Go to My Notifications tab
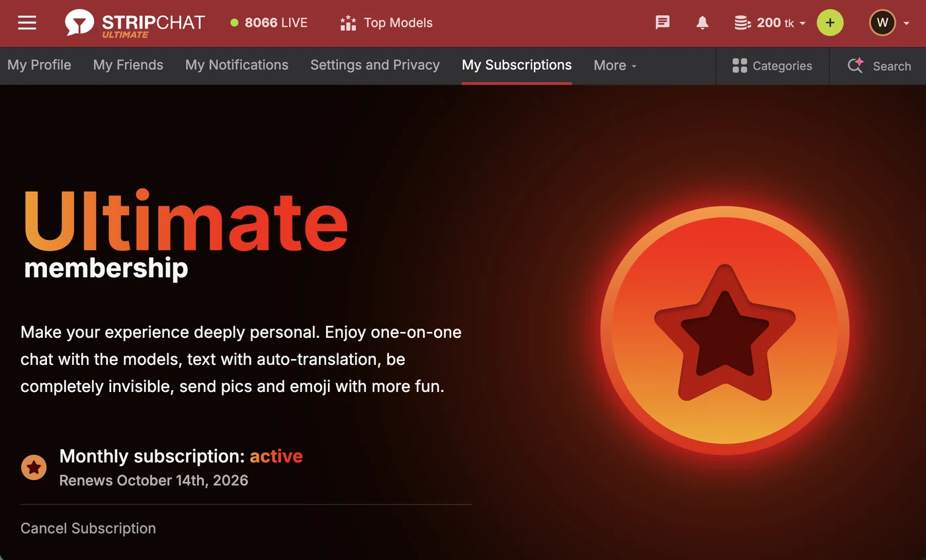 (x=237, y=65)
